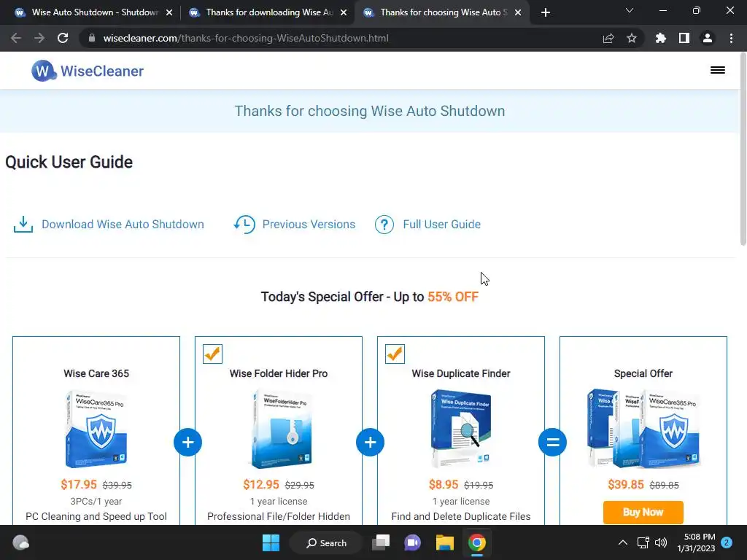Click the page vertical scrollbar
The height and width of the screenshot is (560, 747).
click(x=743, y=149)
